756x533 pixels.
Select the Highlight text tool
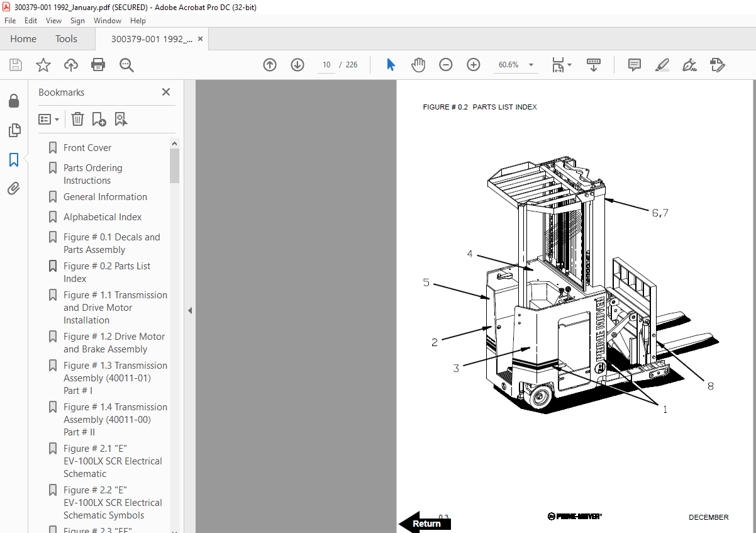(x=662, y=65)
